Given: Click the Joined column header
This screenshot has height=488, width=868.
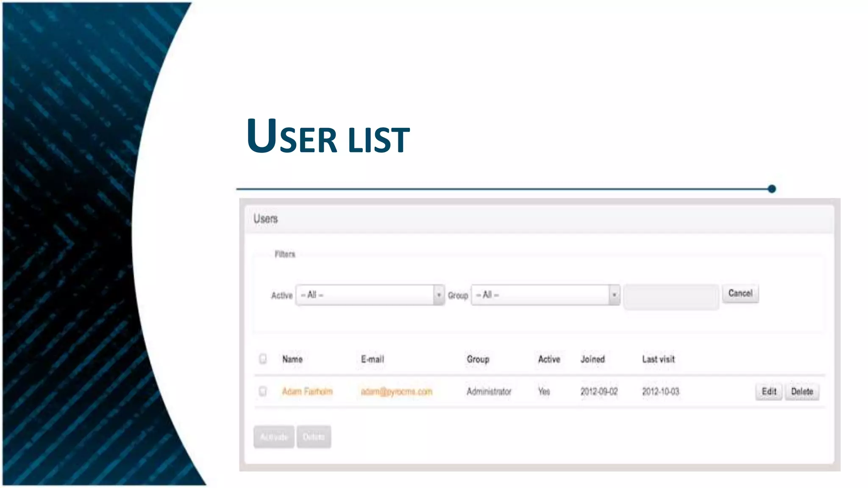Looking at the screenshot, I should (593, 359).
